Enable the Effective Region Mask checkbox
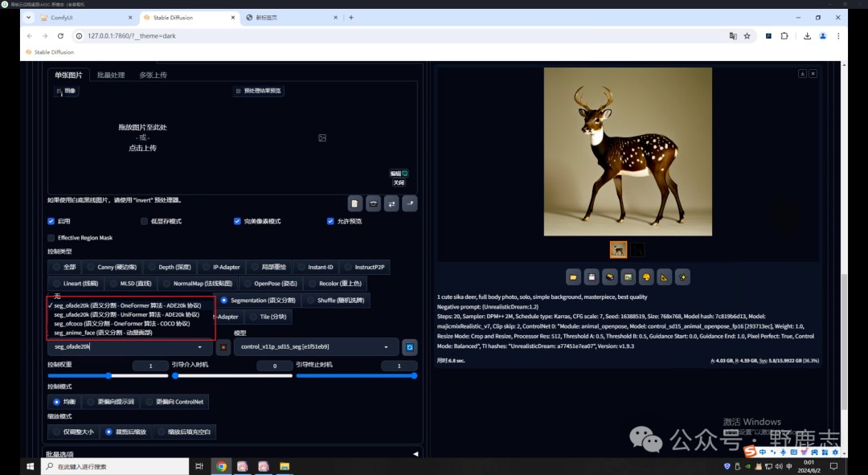 coord(51,238)
